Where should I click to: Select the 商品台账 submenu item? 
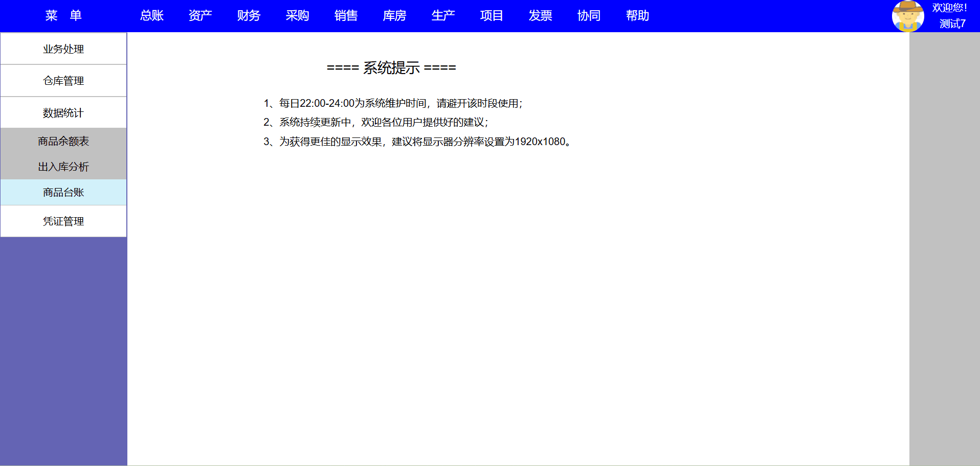[63, 192]
